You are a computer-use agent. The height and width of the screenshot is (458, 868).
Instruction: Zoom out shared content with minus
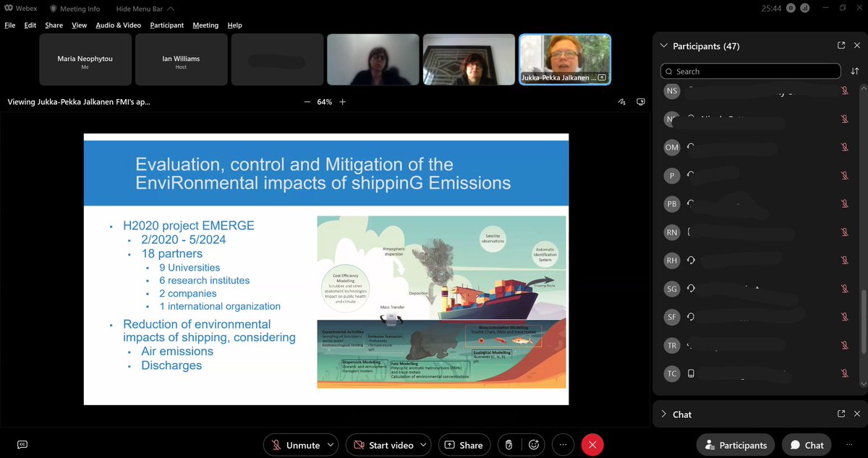click(x=307, y=102)
